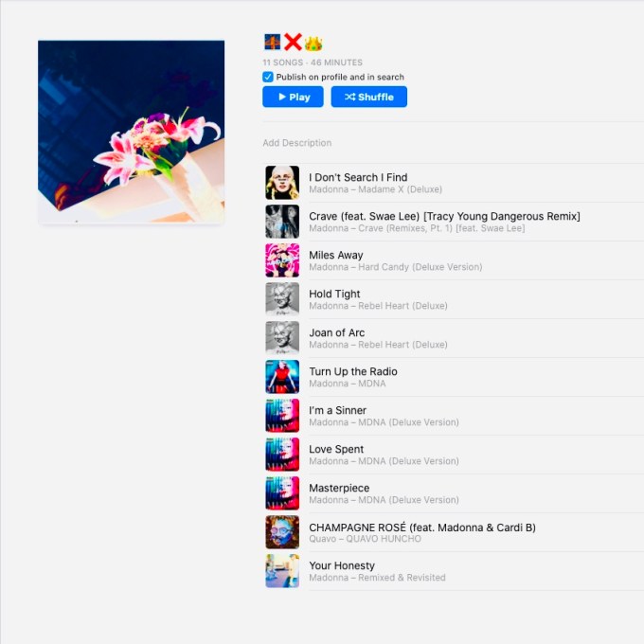This screenshot has height=644, width=644.
Task: Click the Hard Candy album thumbnail for Miles Away
Action: coord(282,260)
